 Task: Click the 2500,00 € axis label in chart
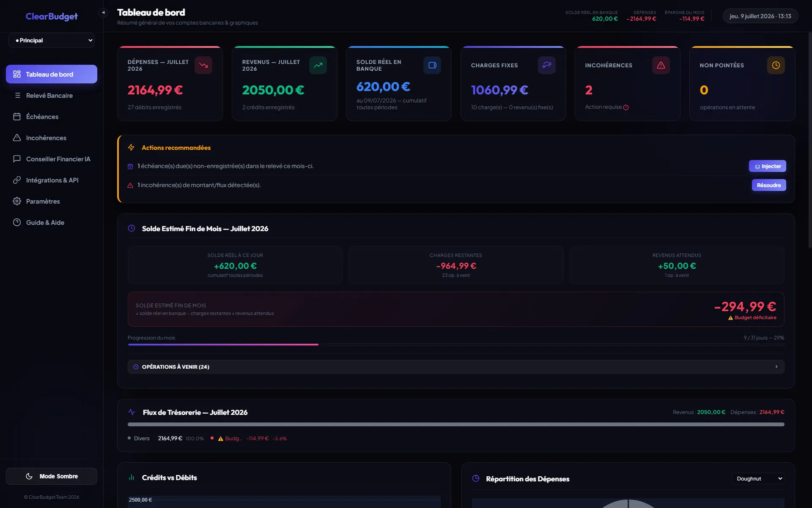tap(140, 500)
